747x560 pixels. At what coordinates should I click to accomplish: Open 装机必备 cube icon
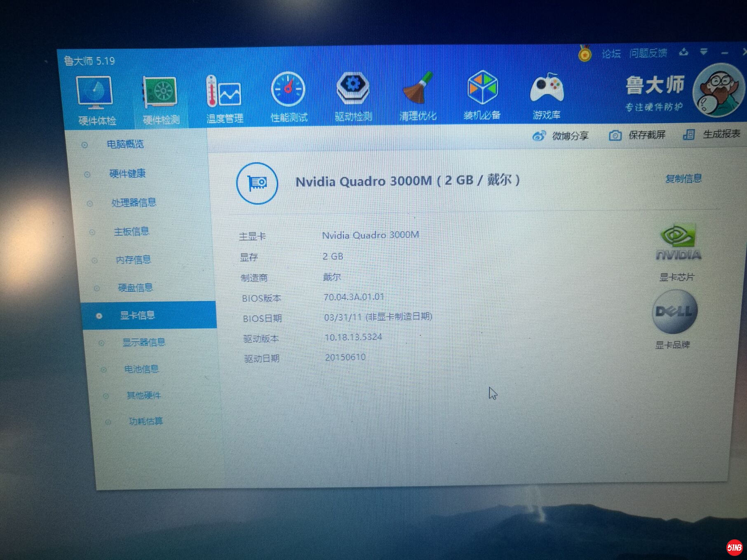click(x=482, y=94)
